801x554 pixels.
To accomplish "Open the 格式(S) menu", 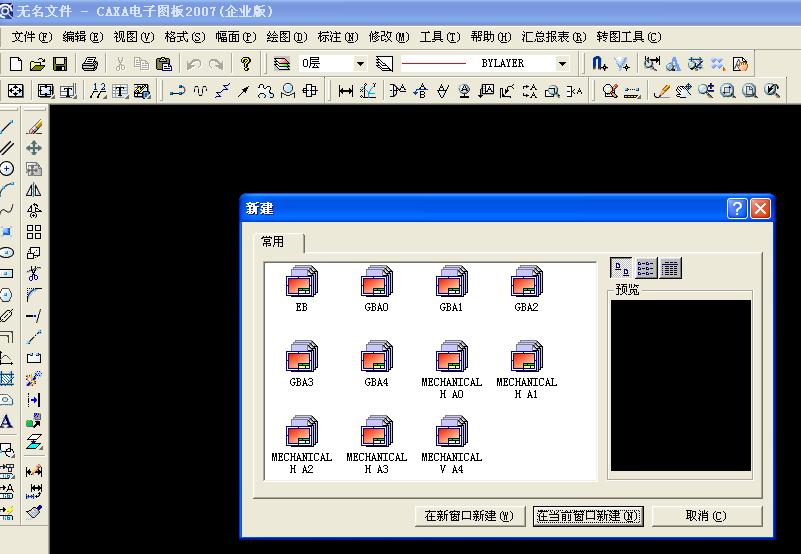I will pos(184,37).
